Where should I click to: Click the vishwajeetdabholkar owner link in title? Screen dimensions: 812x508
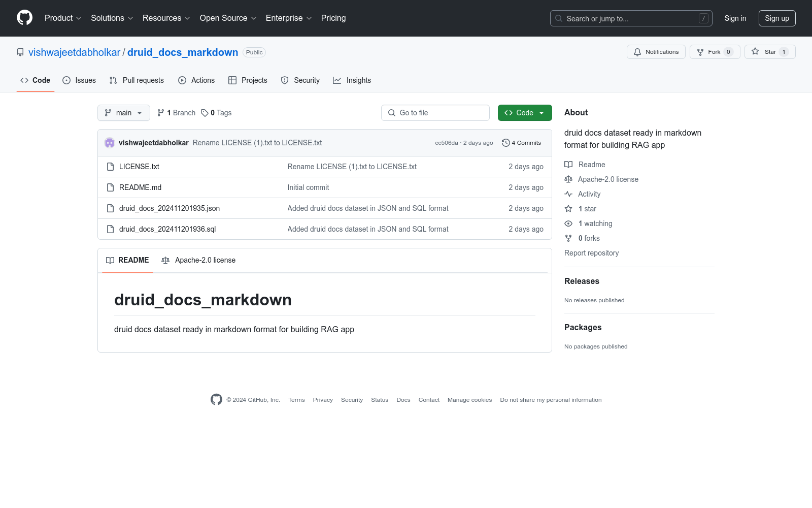74,52
